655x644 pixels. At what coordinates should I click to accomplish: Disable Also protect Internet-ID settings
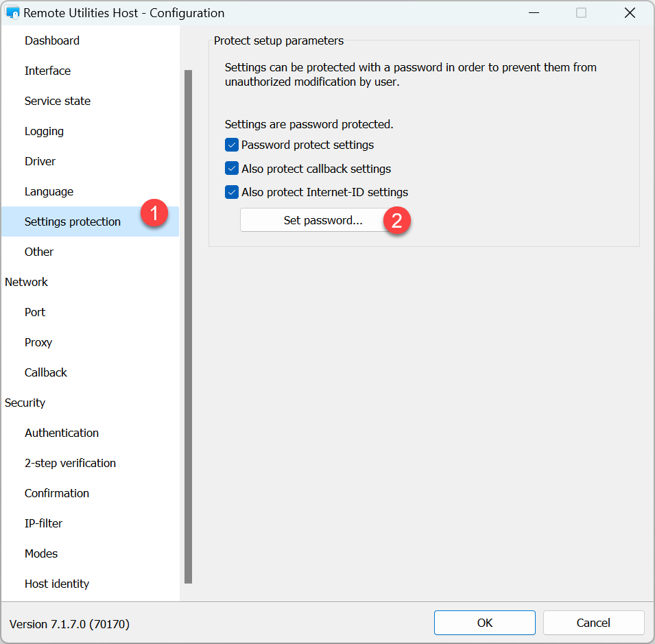[x=232, y=192]
